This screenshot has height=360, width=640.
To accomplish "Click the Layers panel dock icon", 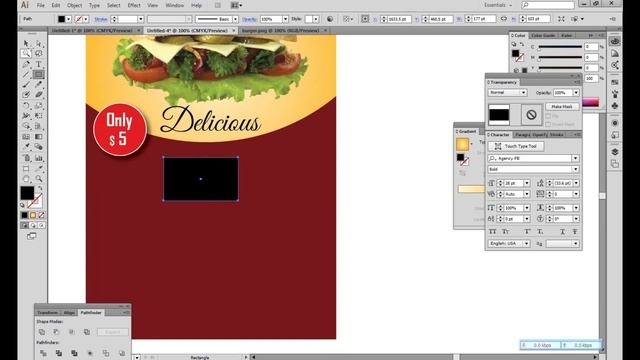I will tap(615, 152).
